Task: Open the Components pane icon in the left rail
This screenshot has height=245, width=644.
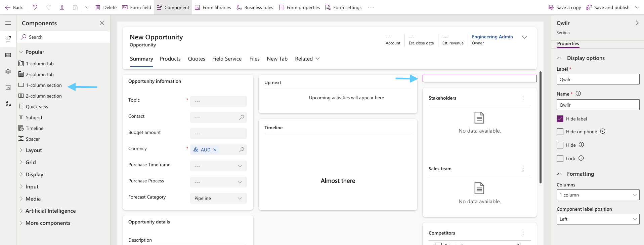Action: (8, 39)
